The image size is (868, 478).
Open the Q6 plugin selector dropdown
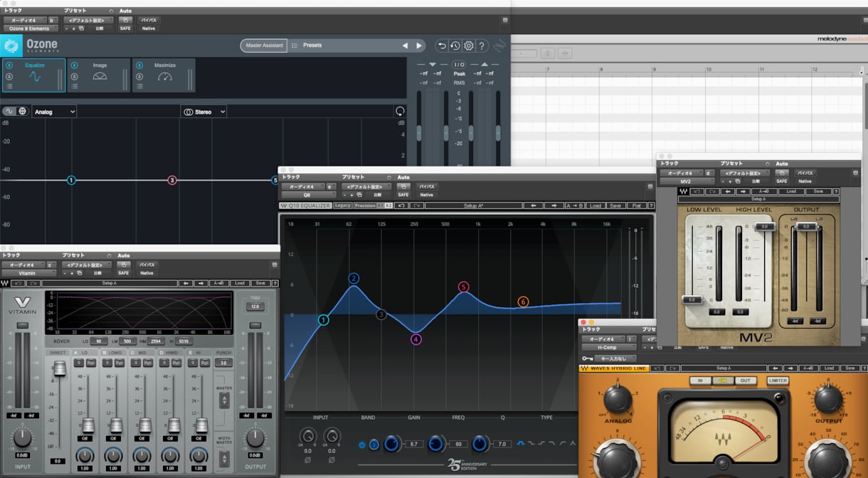pyautogui.click(x=309, y=194)
